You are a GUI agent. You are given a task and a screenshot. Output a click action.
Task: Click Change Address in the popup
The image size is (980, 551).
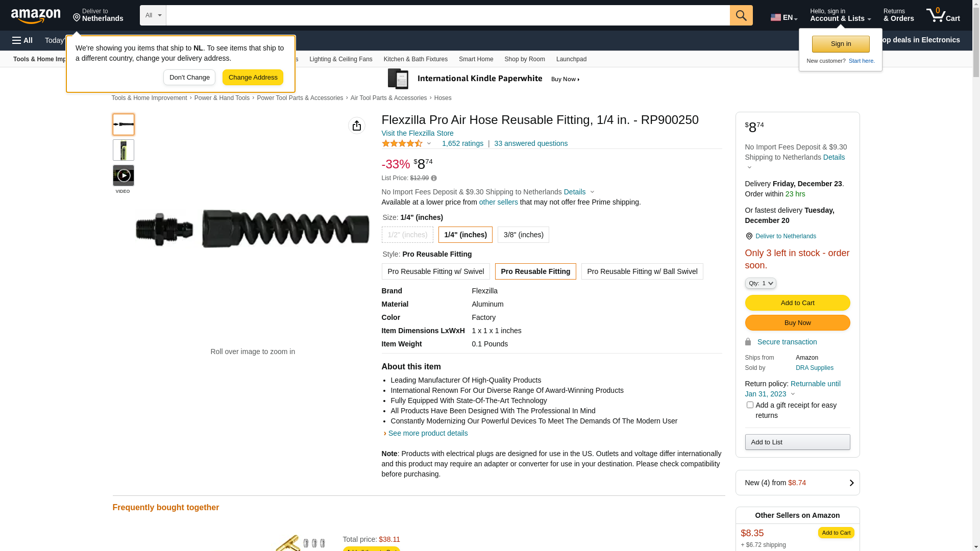click(x=253, y=78)
